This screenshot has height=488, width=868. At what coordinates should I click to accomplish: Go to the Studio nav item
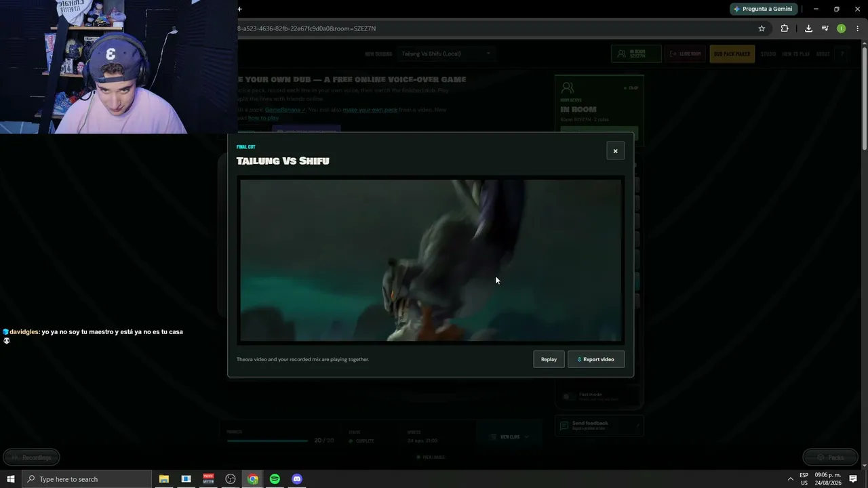coord(768,54)
